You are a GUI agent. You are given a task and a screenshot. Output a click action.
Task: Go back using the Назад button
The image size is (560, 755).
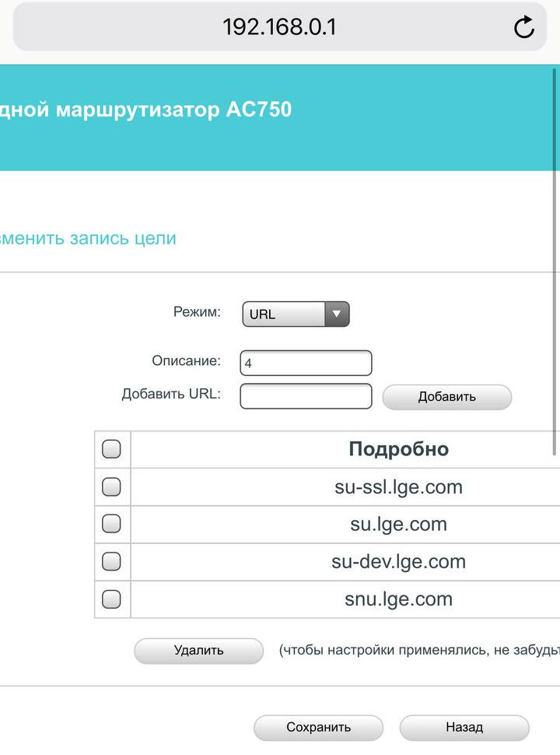coord(464,728)
